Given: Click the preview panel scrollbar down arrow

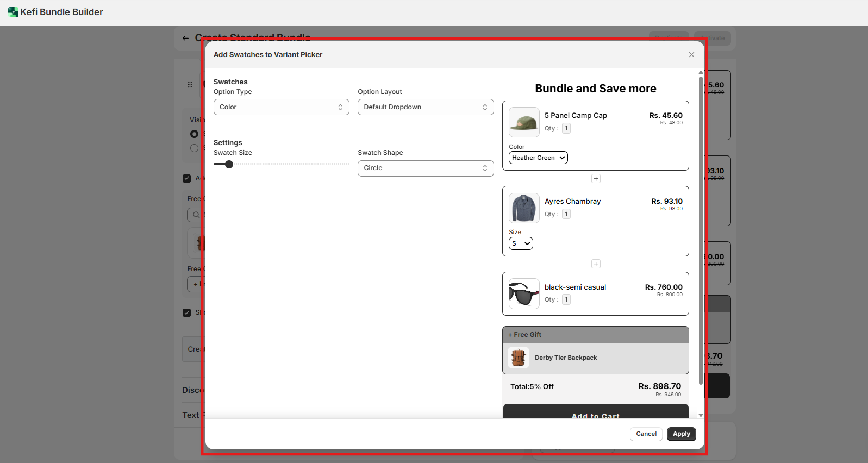Looking at the screenshot, I should [701, 415].
